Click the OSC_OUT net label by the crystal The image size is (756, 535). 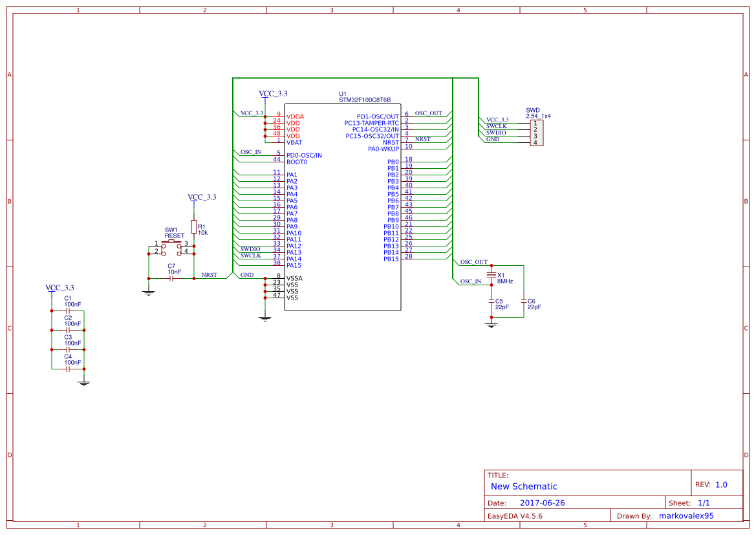[473, 262]
